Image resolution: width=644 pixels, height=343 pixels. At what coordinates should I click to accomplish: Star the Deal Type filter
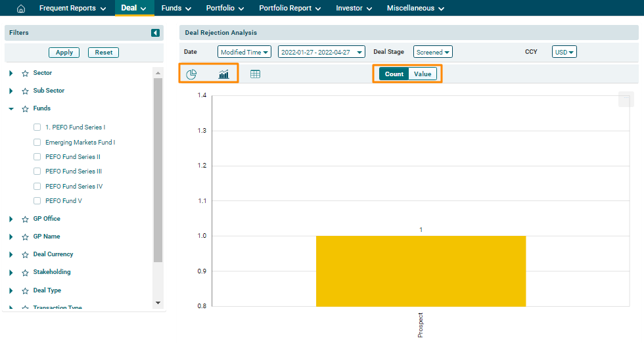tap(25, 291)
